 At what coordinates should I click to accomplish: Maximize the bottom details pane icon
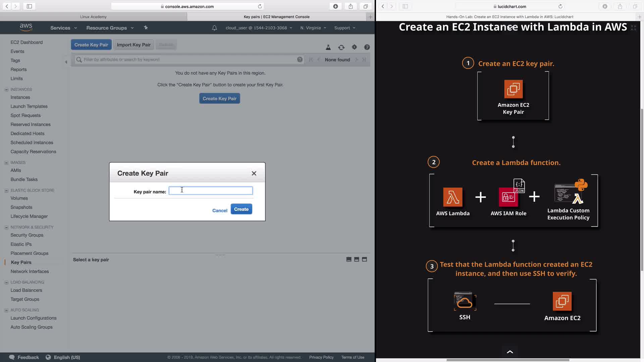pos(364,259)
